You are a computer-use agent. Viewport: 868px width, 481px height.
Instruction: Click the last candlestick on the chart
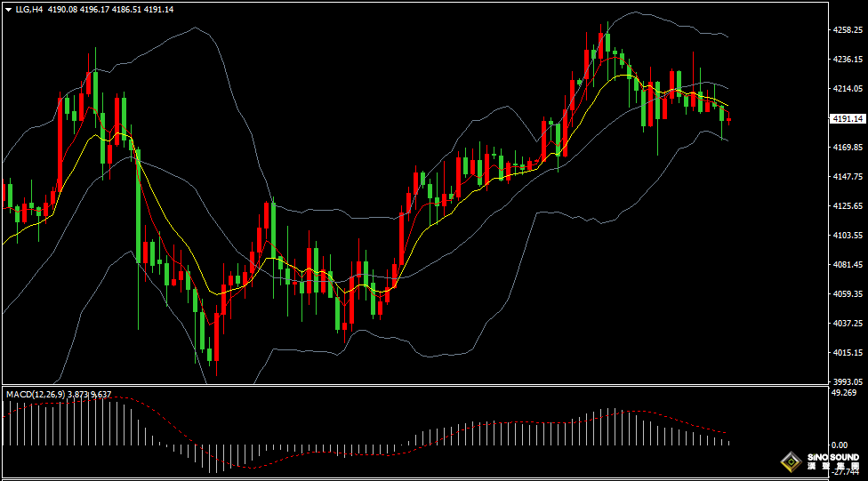728,119
